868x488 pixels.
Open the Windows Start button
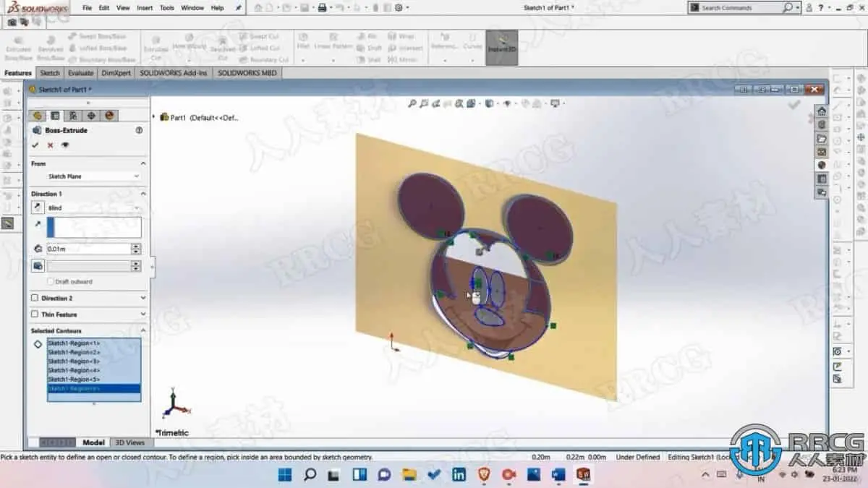(x=285, y=475)
